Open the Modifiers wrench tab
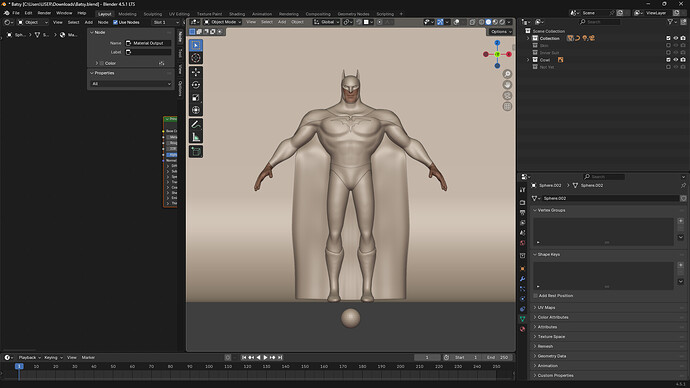This screenshot has height=388, width=690. pos(522,279)
